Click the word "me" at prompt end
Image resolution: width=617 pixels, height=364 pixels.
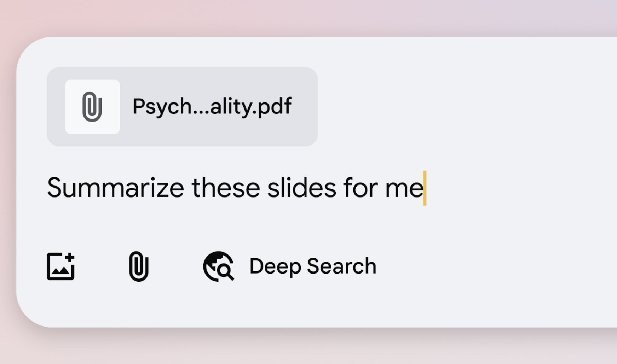point(404,188)
